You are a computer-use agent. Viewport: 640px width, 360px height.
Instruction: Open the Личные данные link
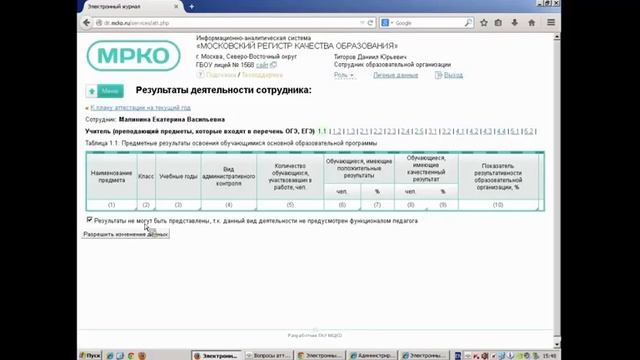click(x=396, y=75)
